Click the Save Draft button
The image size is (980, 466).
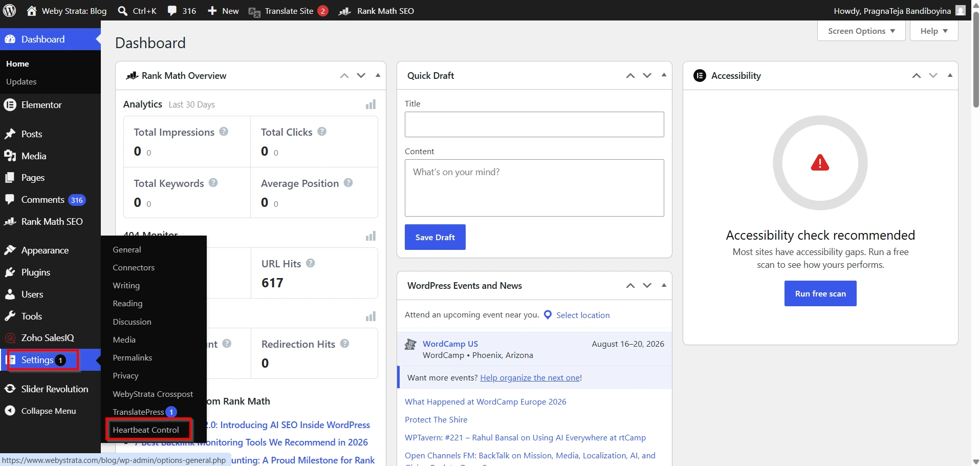tap(435, 237)
